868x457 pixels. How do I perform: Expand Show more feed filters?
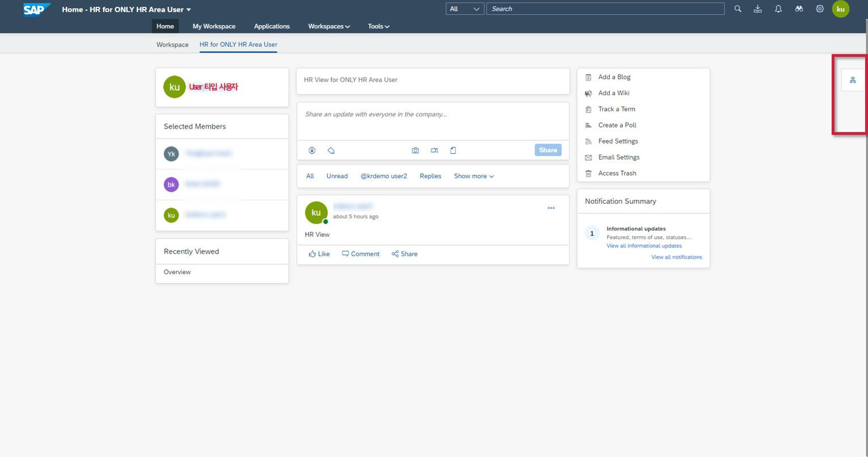474,176
